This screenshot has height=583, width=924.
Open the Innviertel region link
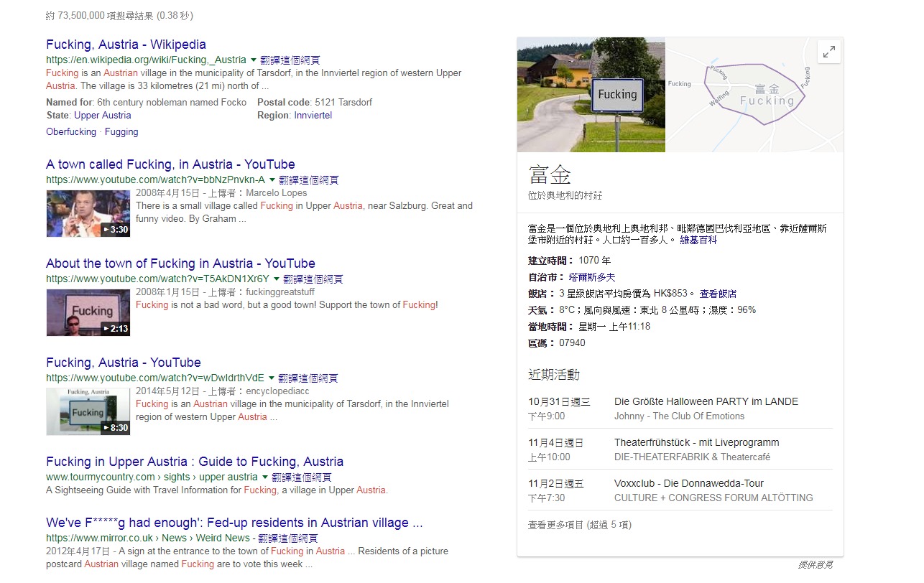[x=313, y=115]
